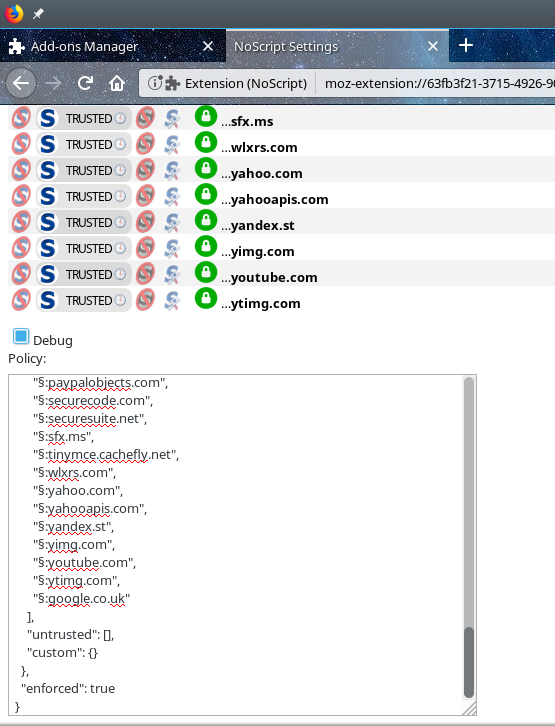The width and height of the screenshot is (555, 726).
Task: Uncheck the Debug checkbox
Action: point(21,337)
